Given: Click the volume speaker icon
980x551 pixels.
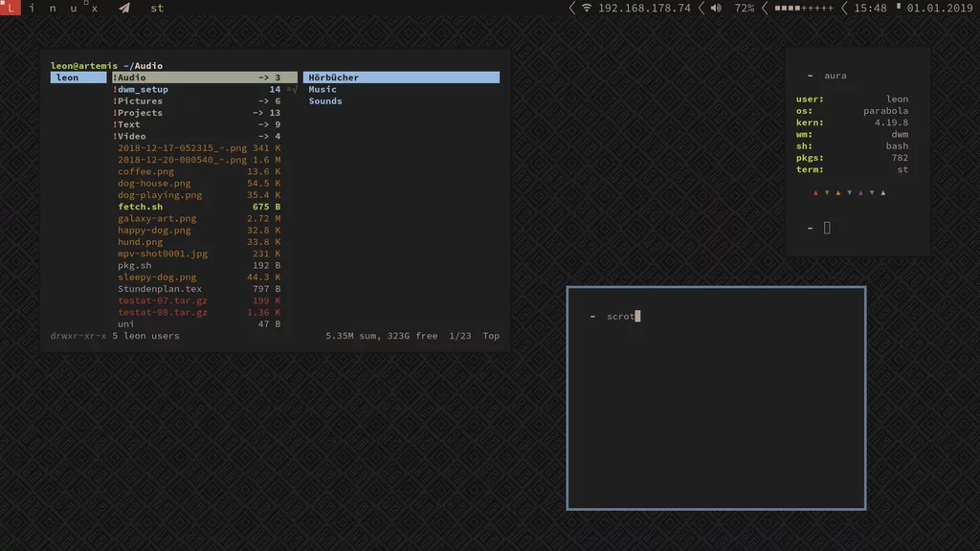Looking at the screenshot, I should pos(716,8).
